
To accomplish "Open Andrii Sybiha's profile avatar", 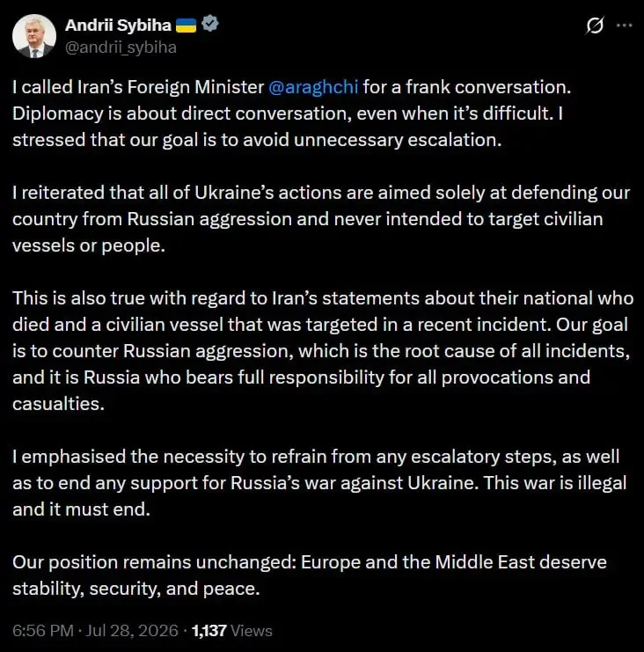I will click(34, 36).
